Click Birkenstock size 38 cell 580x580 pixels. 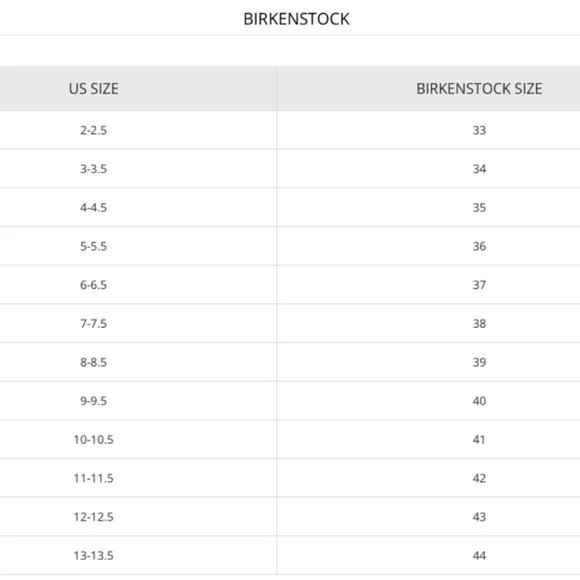[x=479, y=323]
